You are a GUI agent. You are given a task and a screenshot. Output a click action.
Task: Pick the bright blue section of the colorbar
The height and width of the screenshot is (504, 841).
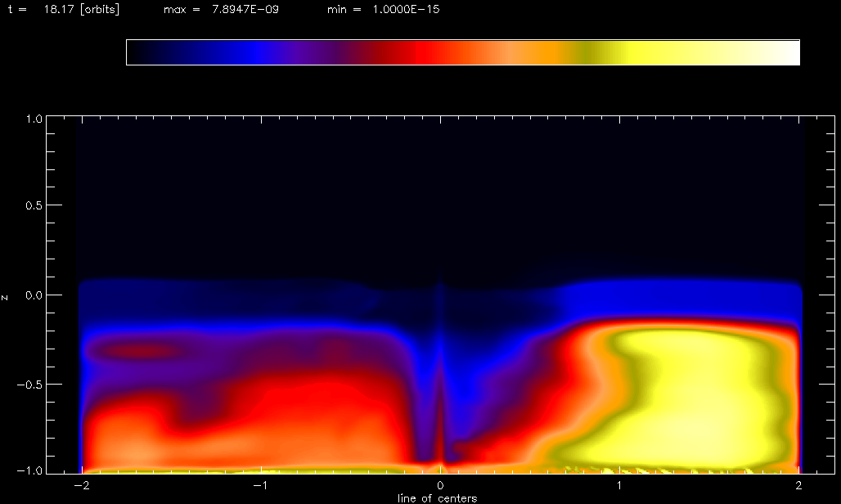click(259, 52)
